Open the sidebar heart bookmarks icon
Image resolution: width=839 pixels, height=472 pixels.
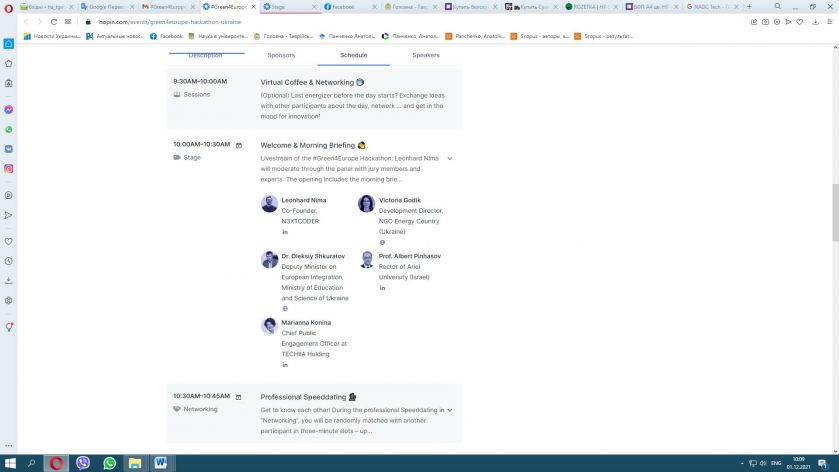[9, 241]
